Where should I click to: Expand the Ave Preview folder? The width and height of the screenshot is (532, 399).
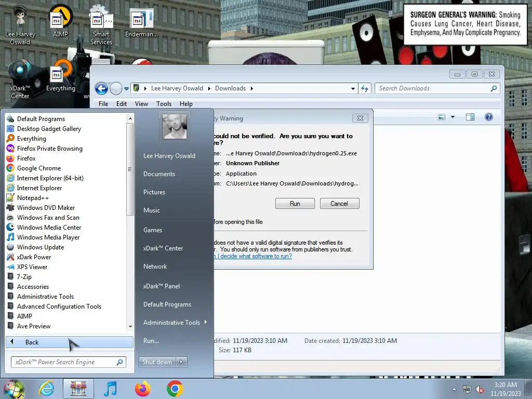(x=34, y=326)
